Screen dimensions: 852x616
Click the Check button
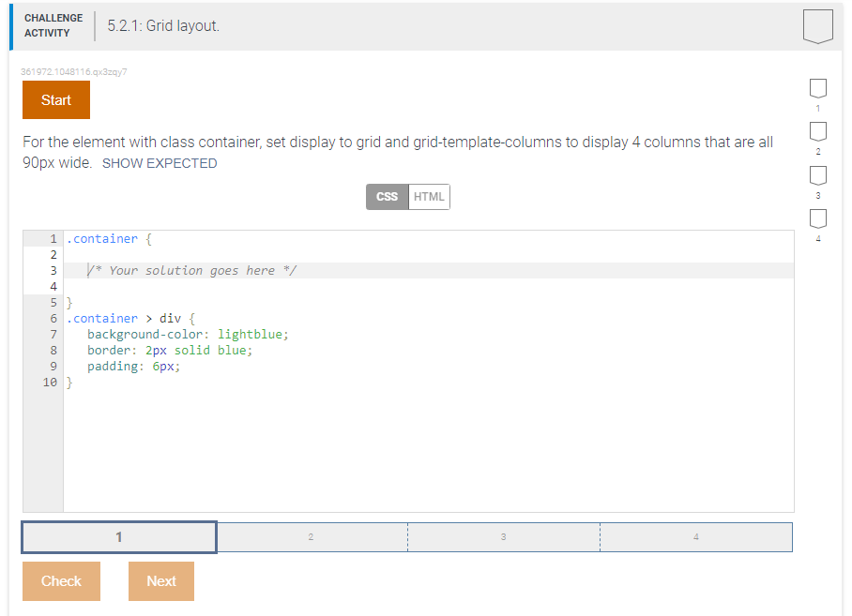pos(60,581)
